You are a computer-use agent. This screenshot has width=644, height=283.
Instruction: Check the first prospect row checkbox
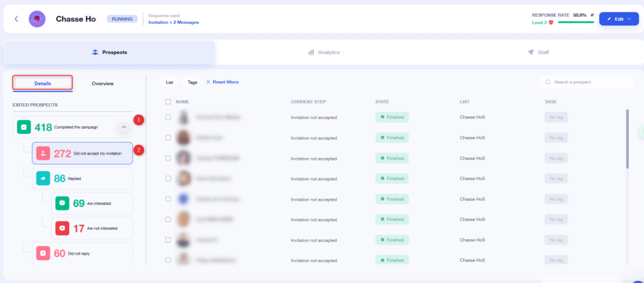[x=168, y=117]
